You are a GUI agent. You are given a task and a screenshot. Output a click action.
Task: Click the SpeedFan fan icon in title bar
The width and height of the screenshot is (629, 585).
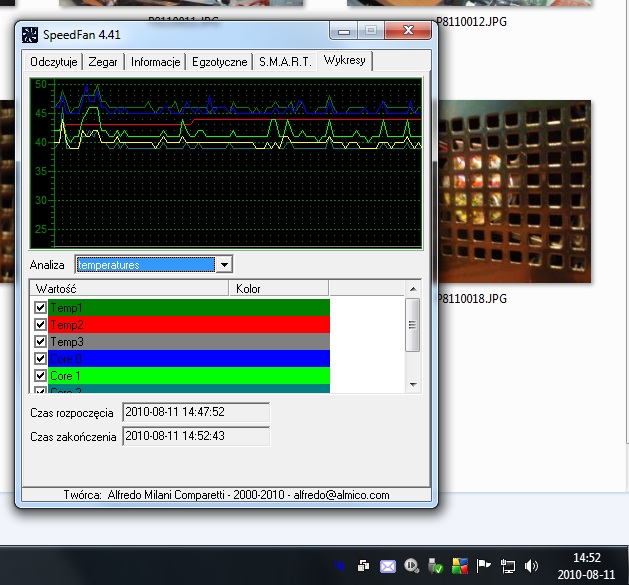(30, 35)
